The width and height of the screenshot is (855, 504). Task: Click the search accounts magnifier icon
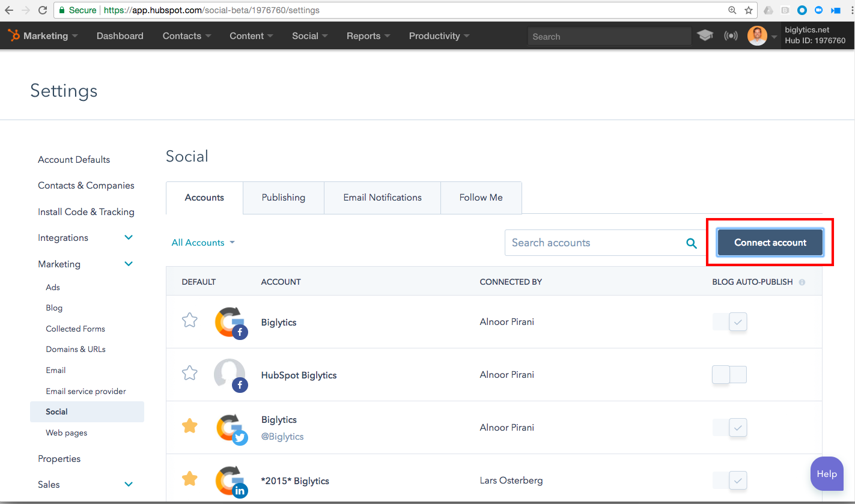point(692,243)
